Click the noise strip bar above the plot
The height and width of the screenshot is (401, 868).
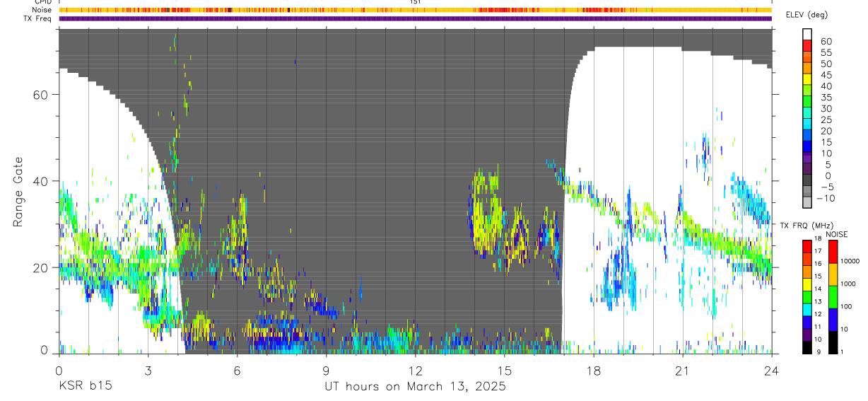point(415,10)
